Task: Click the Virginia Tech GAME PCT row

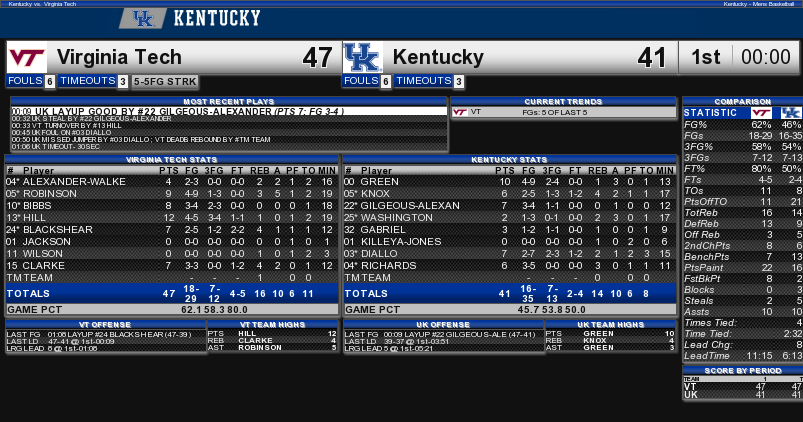Action: click(x=172, y=309)
